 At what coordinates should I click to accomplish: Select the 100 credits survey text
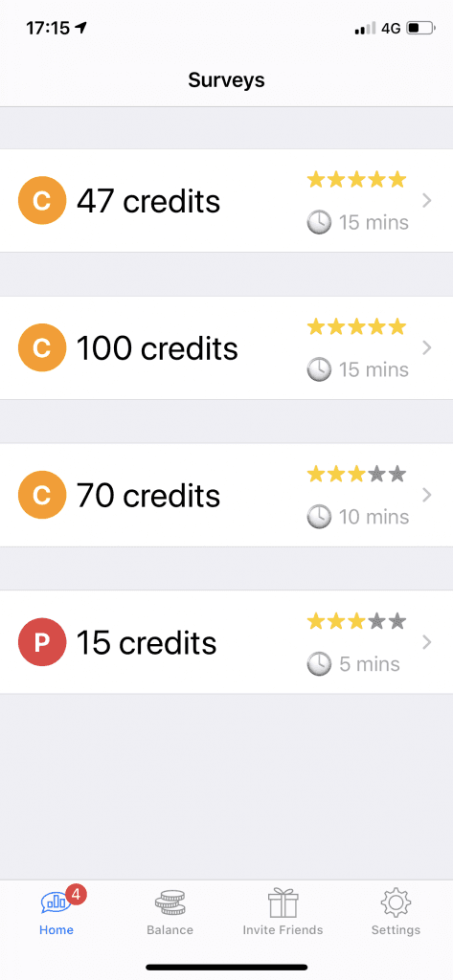(x=157, y=348)
